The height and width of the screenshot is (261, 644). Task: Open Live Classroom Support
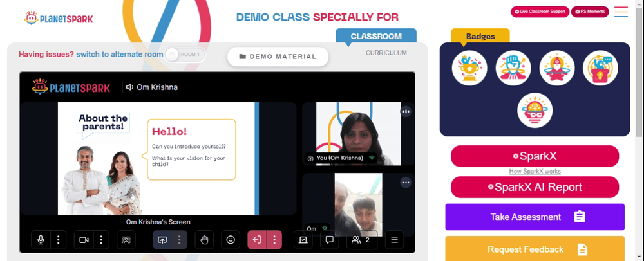540,12
